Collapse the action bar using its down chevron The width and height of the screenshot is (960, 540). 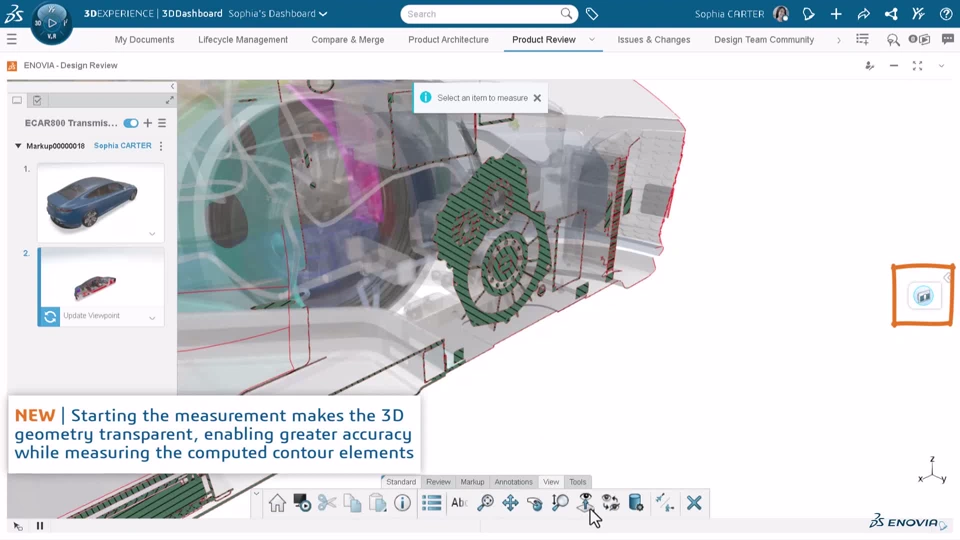coord(257,493)
